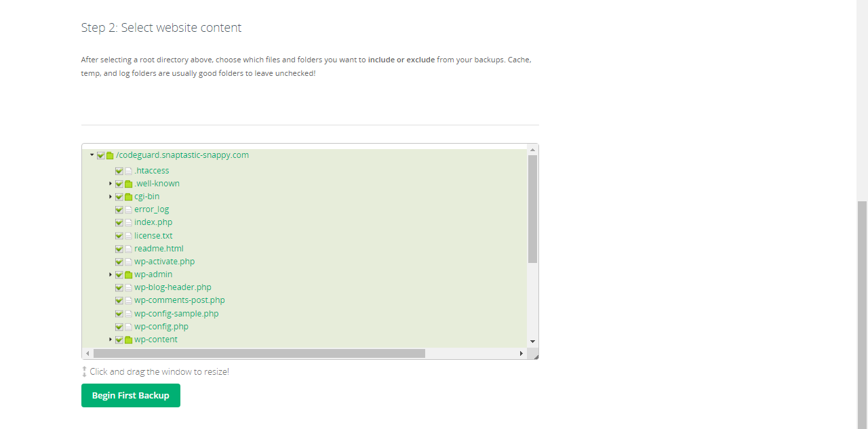The image size is (868, 429).
Task: Click the folder icon beside cgi-bin
Action: coord(128,197)
